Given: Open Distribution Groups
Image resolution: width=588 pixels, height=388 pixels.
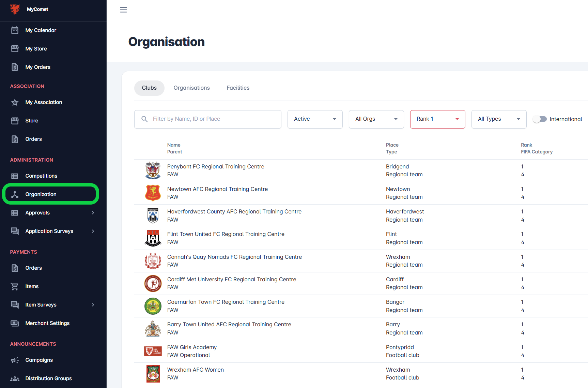Looking at the screenshot, I should [48, 378].
